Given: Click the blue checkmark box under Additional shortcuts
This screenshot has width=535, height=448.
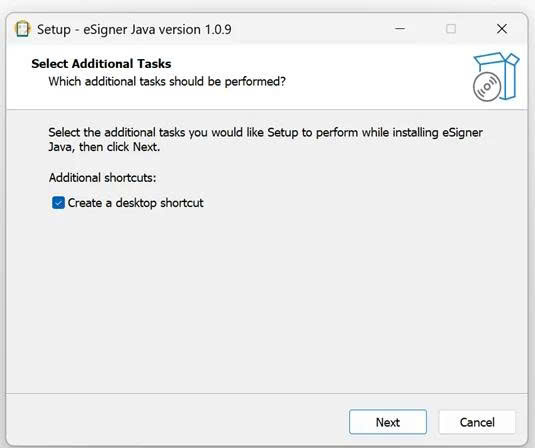Looking at the screenshot, I should pos(58,203).
